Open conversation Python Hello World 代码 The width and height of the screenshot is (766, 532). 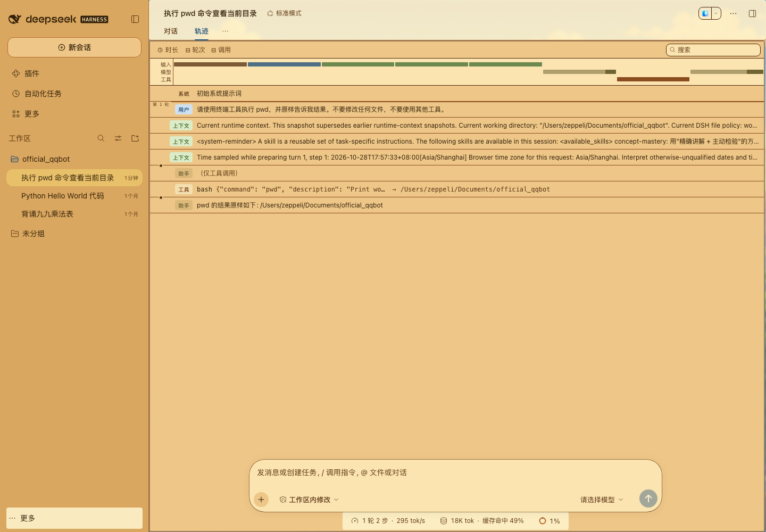click(x=74, y=196)
